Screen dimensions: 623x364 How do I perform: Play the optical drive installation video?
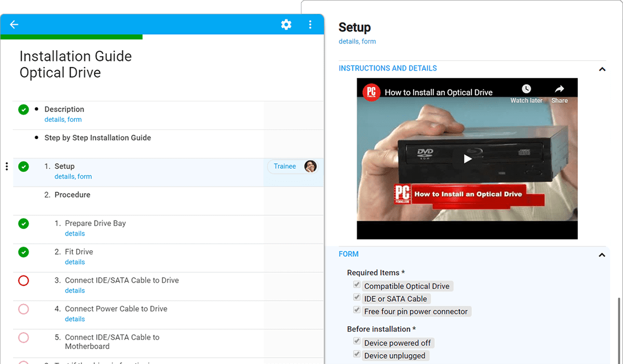click(x=468, y=159)
